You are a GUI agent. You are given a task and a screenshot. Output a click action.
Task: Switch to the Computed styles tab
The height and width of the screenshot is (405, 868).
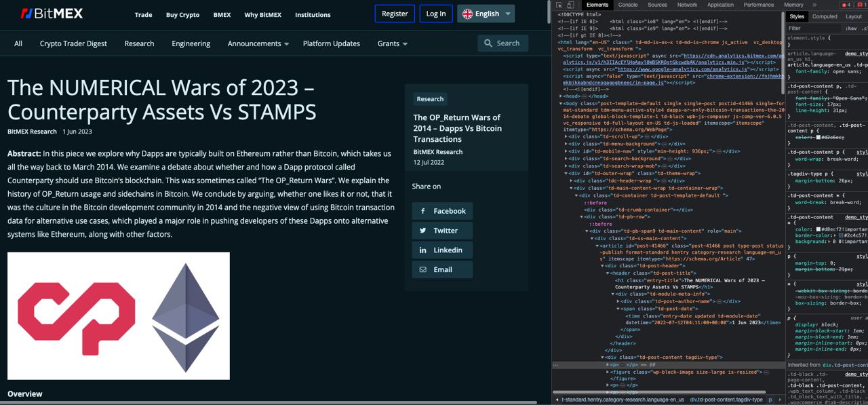[825, 17]
